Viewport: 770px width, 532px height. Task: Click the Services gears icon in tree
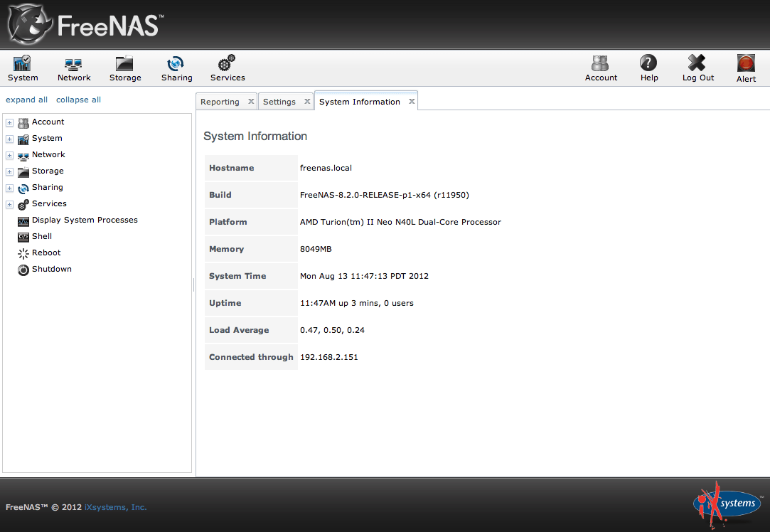[23, 205]
